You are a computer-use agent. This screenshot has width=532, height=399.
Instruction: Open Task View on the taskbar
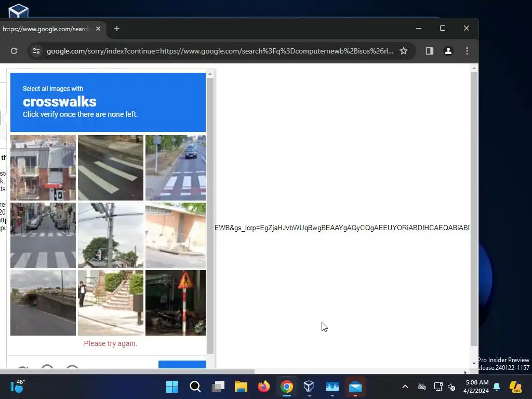coord(218,387)
